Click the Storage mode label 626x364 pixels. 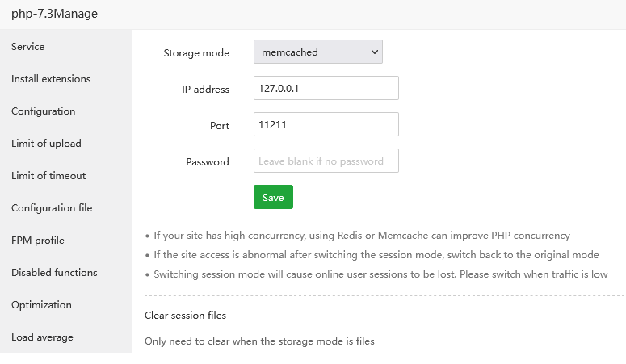(196, 53)
